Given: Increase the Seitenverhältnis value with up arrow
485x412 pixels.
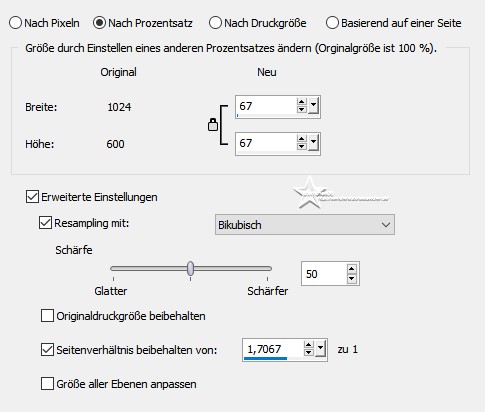Looking at the screenshot, I should [309, 345].
